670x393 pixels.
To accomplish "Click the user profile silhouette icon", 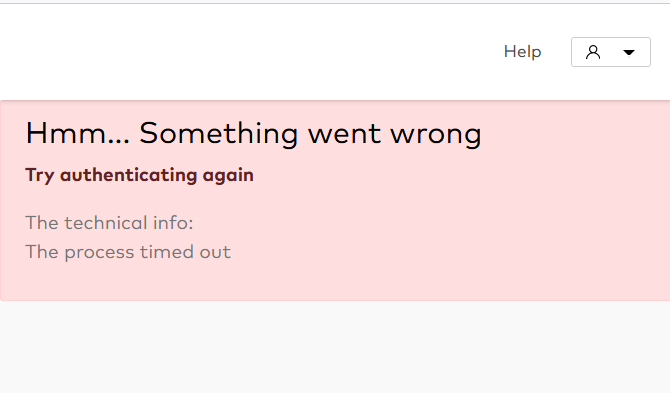I will (x=593, y=52).
